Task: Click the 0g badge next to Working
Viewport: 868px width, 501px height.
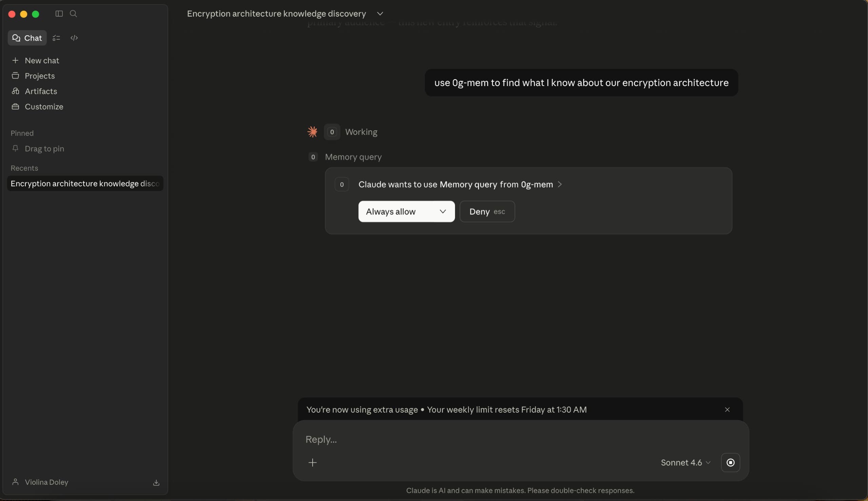Action: point(332,132)
